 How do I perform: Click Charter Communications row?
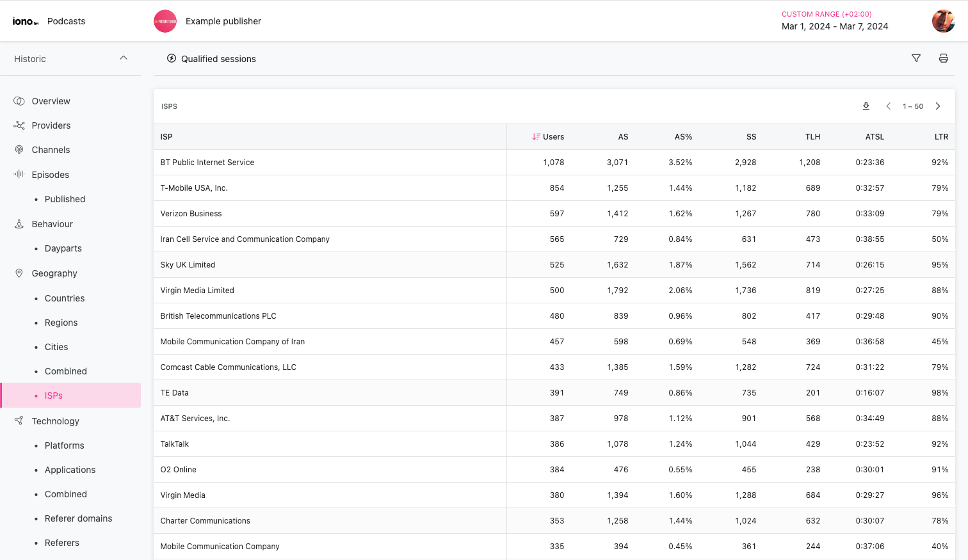[554, 521]
